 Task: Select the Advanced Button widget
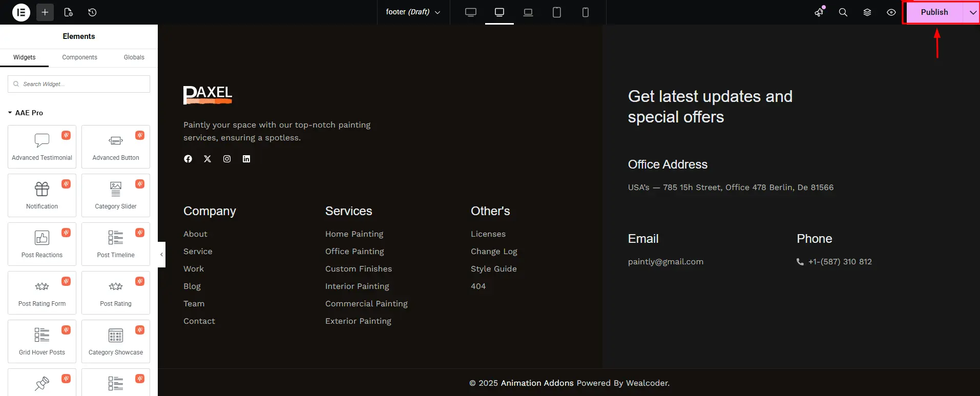(116, 147)
